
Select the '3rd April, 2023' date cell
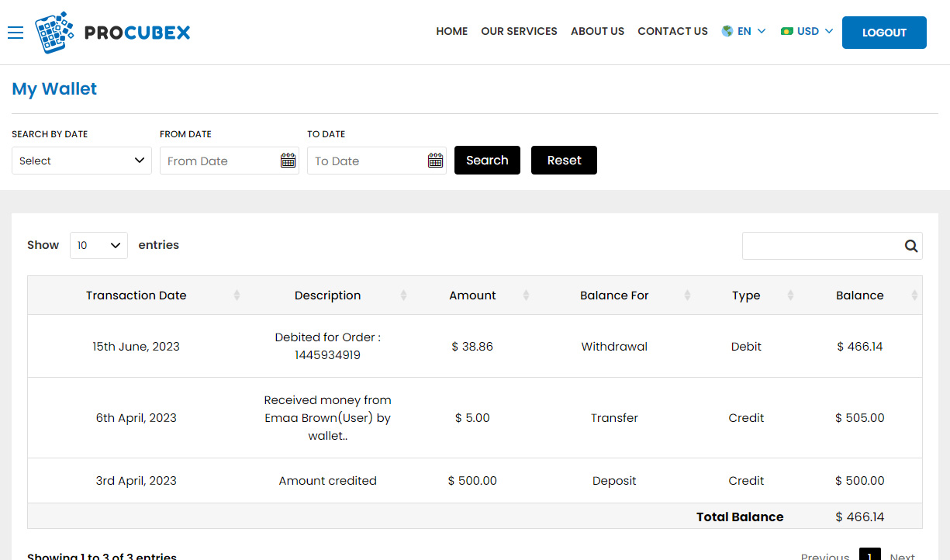click(x=136, y=481)
